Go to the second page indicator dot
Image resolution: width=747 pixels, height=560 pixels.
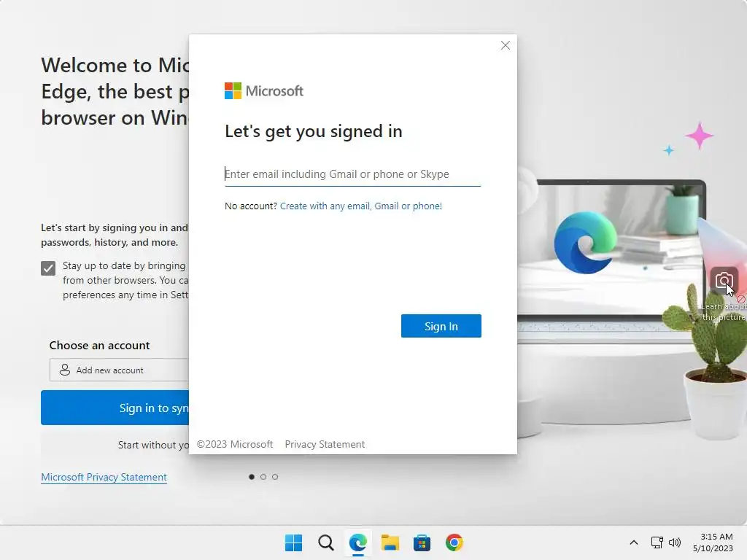coord(263,477)
